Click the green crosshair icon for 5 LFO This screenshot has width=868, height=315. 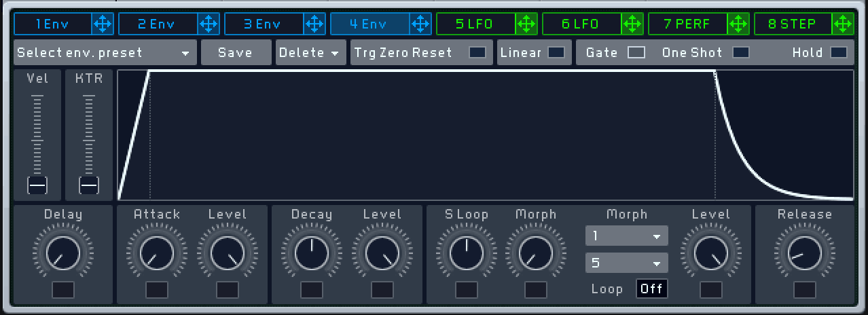click(x=526, y=24)
